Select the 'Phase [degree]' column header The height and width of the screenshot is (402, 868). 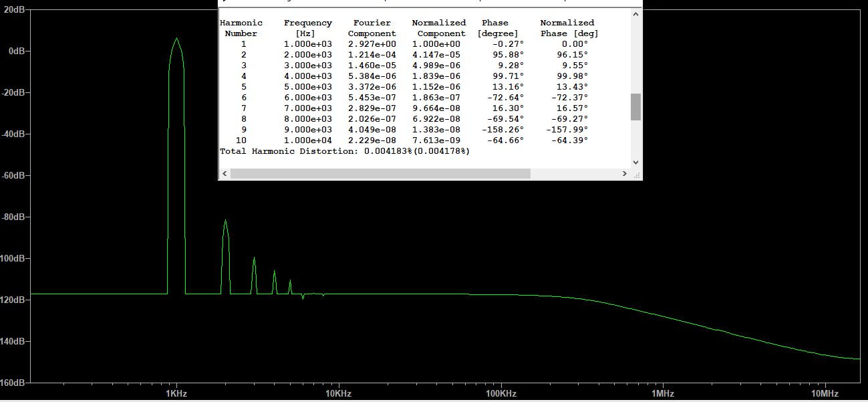(498, 28)
